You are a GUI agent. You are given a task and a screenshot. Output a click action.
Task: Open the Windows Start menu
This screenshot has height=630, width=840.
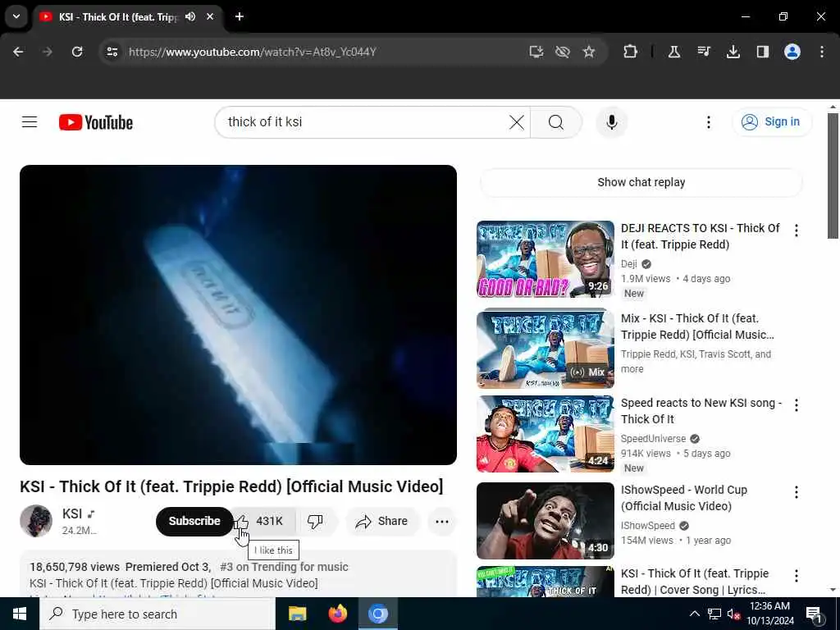[20, 614]
